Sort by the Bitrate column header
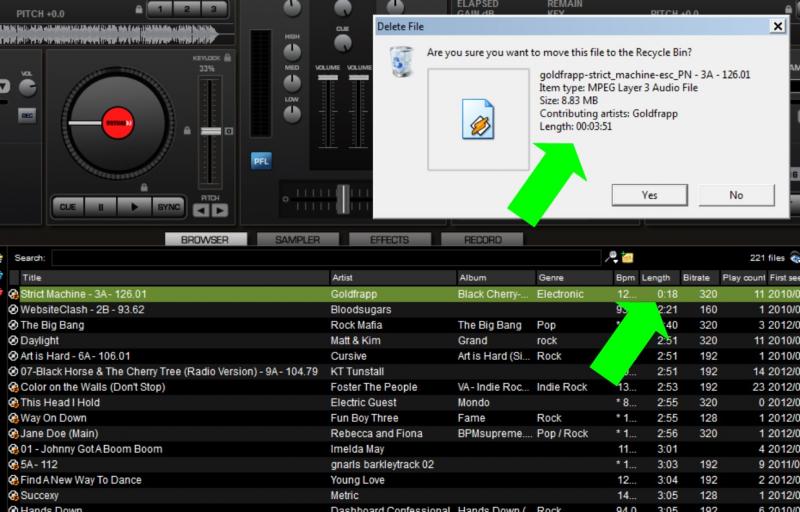Image resolution: width=800 pixels, height=512 pixels. [699, 278]
